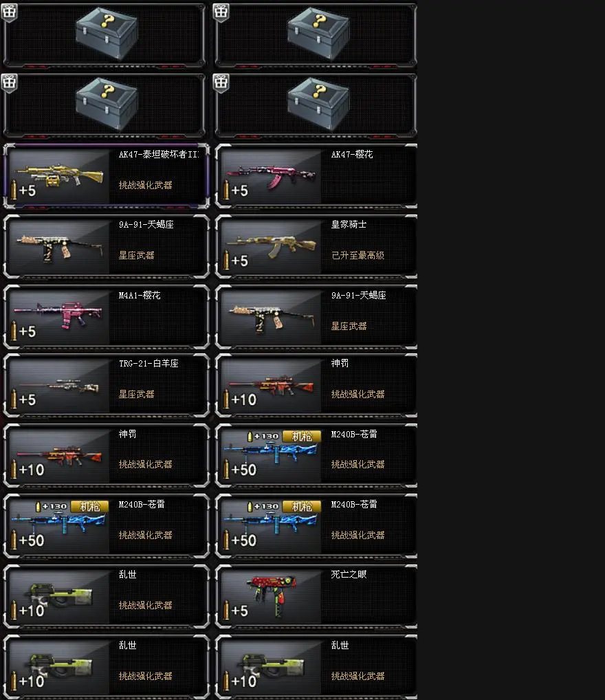Image resolution: width=605 pixels, height=700 pixels.
Task: Click the gold AK47-泰坦破坏者 rifle image
Action: 59,175
